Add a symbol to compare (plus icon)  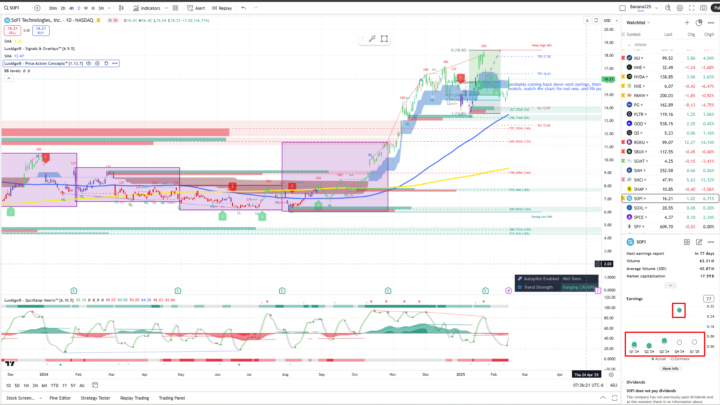pyautogui.click(x=37, y=8)
